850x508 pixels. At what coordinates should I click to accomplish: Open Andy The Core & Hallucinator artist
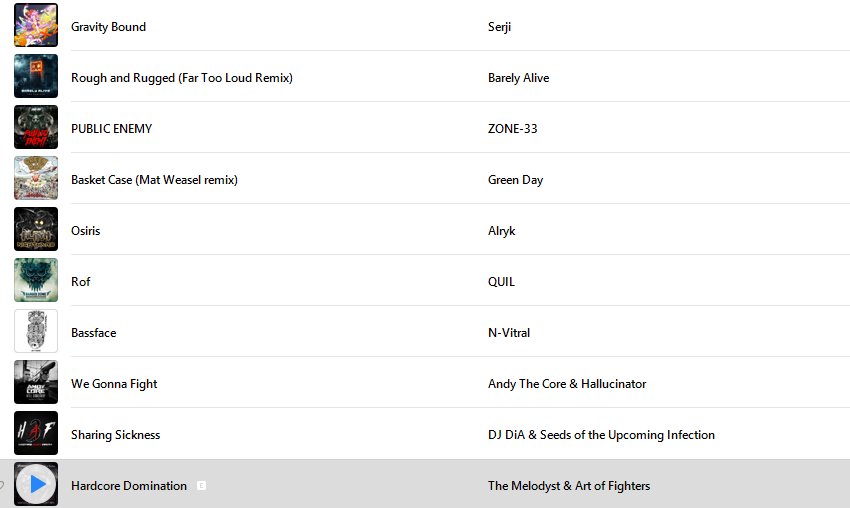click(567, 384)
